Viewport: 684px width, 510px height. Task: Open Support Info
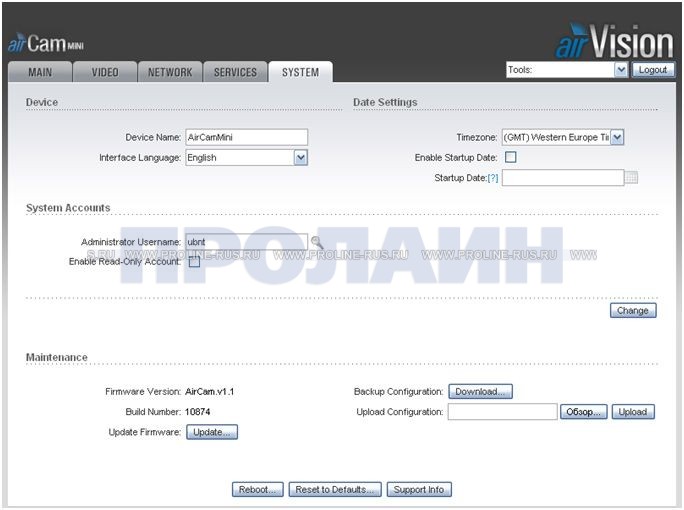[419, 489]
